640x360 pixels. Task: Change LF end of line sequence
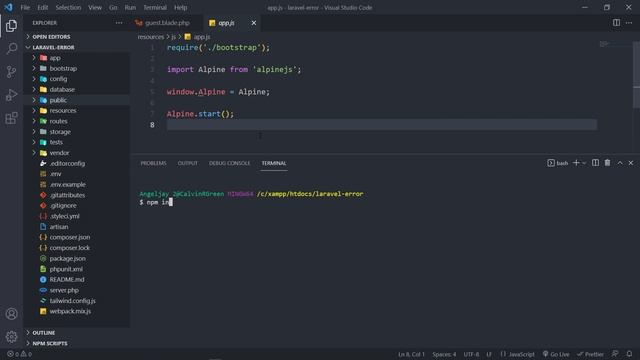coord(489,354)
